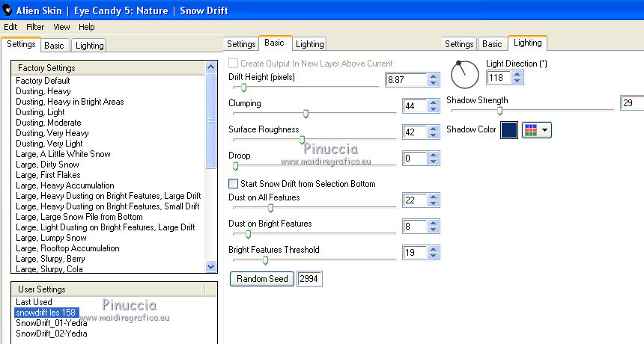
Task: Click Factory Settings list scroll up arrow
Action: point(210,67)
